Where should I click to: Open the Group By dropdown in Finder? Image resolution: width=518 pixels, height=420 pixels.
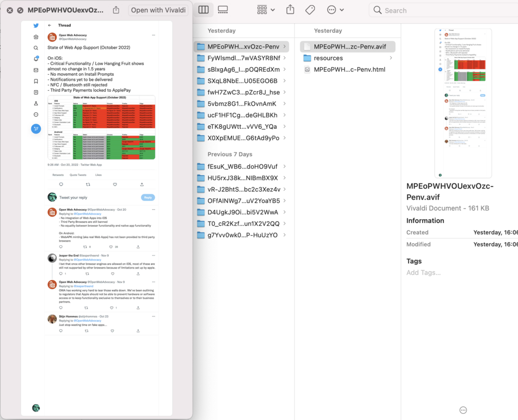(x=266, y=10)
